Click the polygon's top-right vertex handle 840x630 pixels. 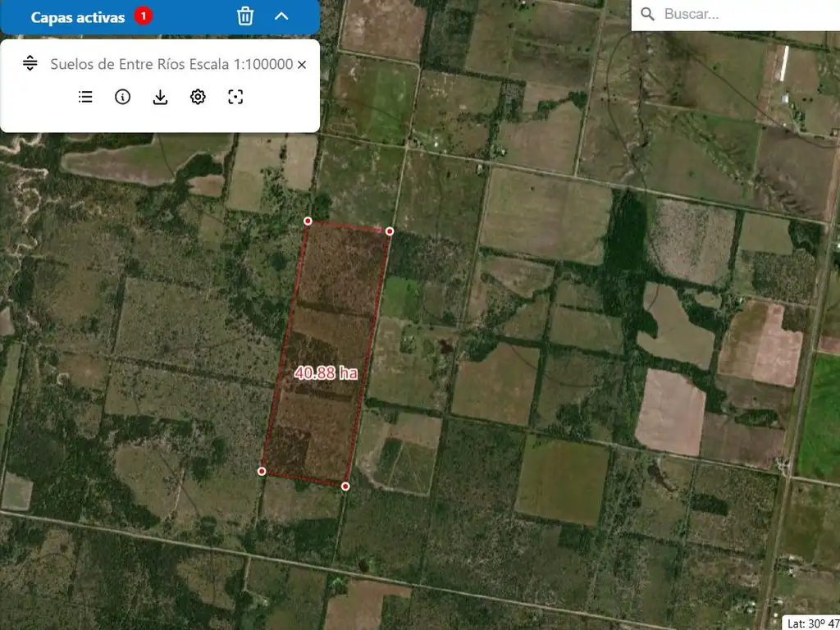tap(390, 231)
